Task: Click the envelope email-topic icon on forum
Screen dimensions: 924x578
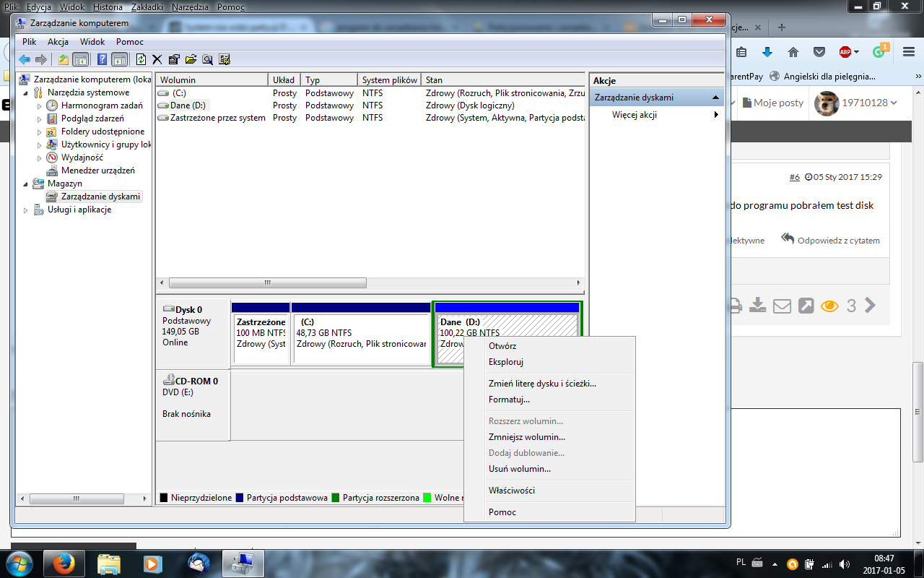Action: [x=782, y=306]
